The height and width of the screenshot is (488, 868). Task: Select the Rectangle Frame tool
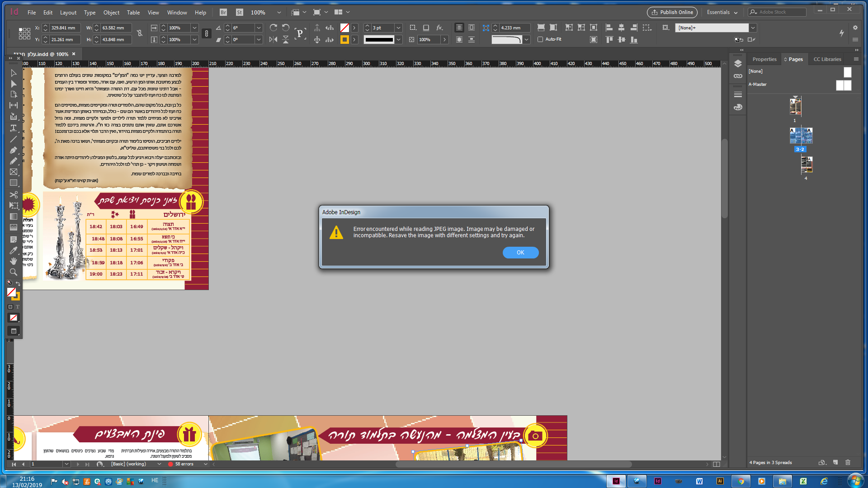(x=14, y=172)
